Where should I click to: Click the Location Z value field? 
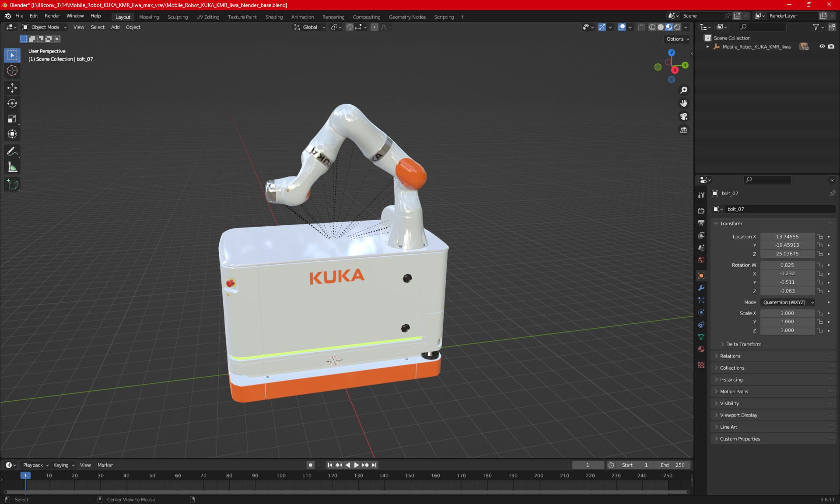787,254
